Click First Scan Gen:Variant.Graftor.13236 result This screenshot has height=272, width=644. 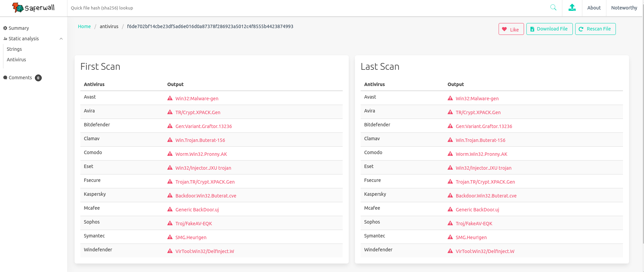(x=204, y=126)
